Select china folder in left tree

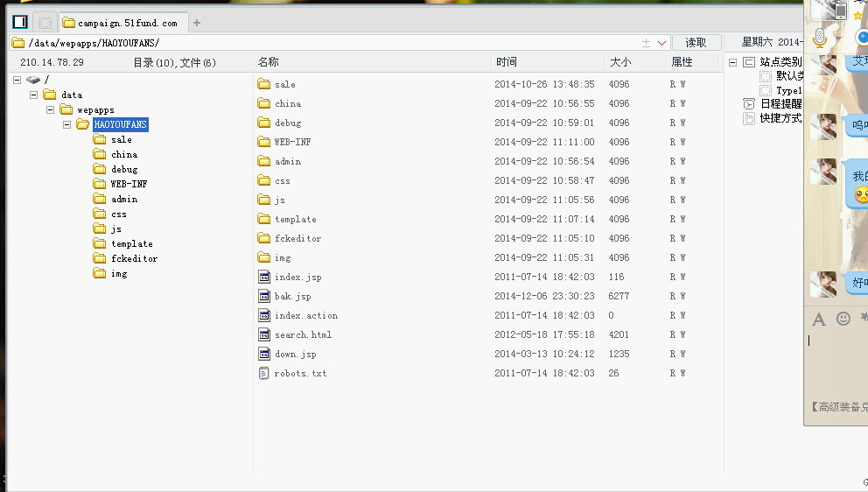(124, 155)
